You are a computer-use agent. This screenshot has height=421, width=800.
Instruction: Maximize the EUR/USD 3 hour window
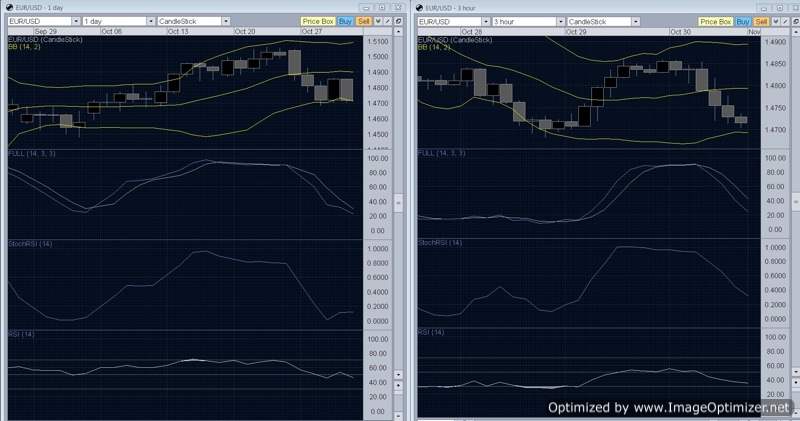tap(780, 8)
